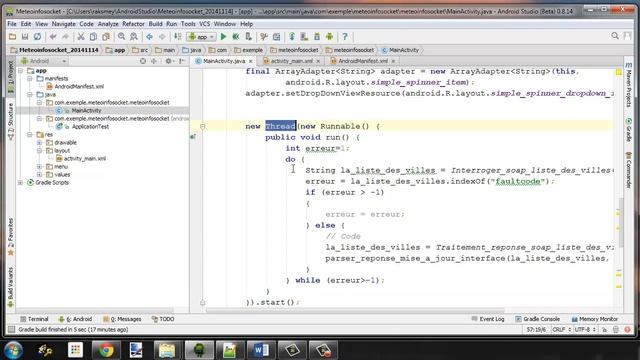Click the Debug app bug icon
Image resolution: width=640 pixels, height=360 pixels.
coord(236,37)
